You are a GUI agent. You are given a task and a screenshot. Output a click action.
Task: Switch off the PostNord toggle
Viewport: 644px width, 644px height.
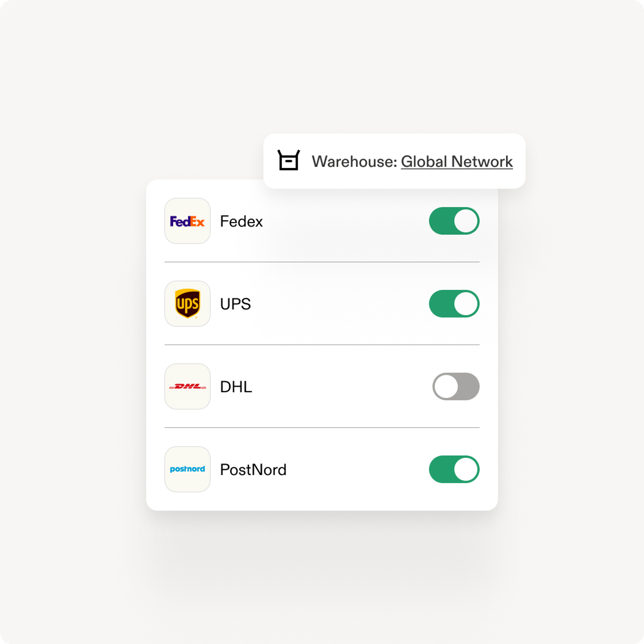[x=454, y=469]
